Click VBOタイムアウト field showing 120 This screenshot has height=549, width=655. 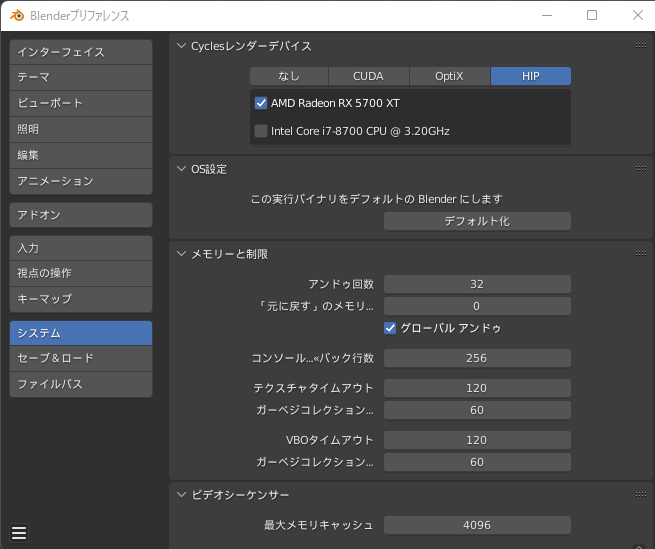(477, 440)
